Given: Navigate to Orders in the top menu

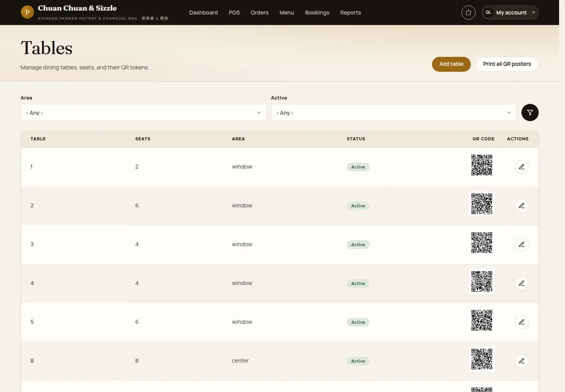Looking at the screenshot, I should coord(260,13).
